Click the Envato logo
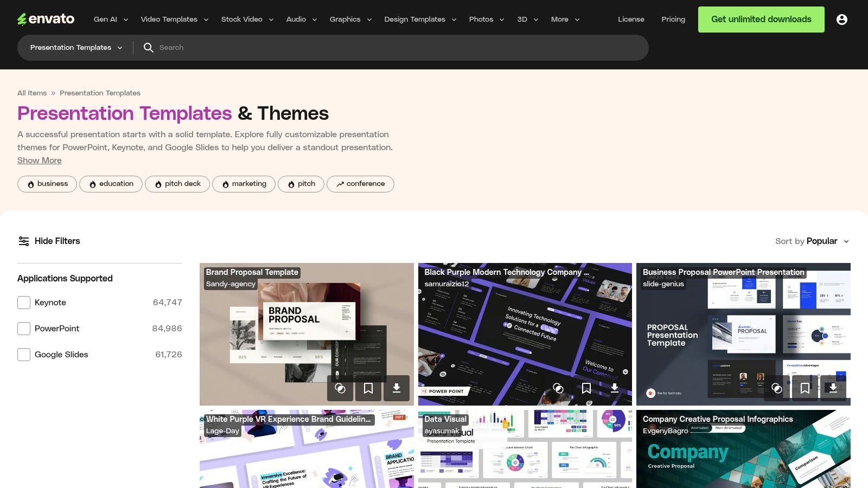The width and height of the screenshot is (868, 488). point(46,19)
